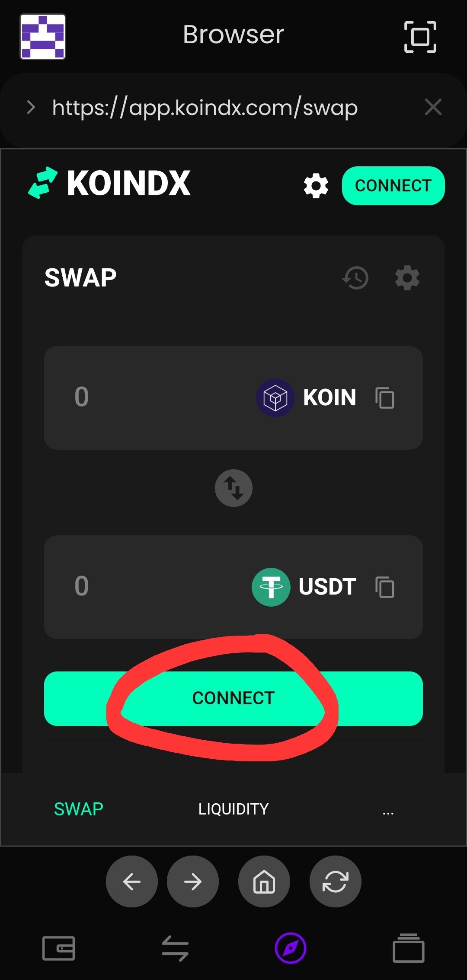Open settings gear next to top CONNECT

(316, 186)
